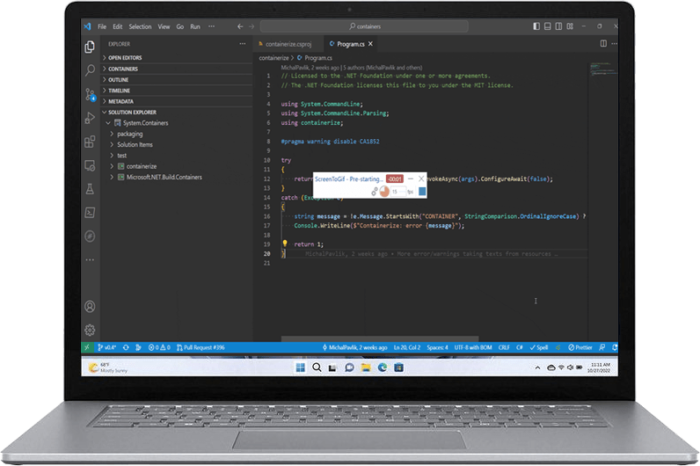700x466 pixels.
Task: Open the Selection menu
Action: [x=140, y=26]
